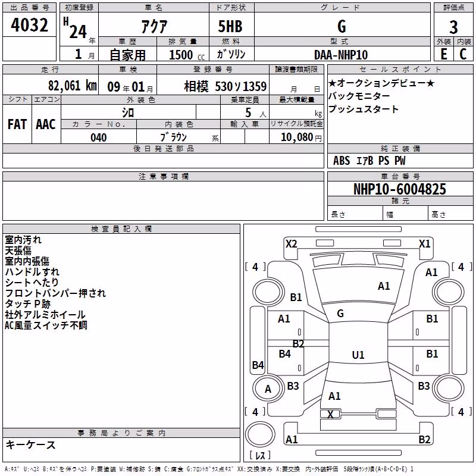The height and width of the screenshot is (476, 476).
Task: Click sales point プッシュスタート
Action: point(364,109)
